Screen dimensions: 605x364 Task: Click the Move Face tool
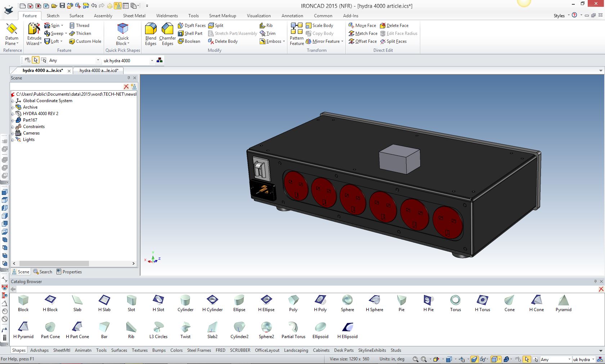[362, 26]
